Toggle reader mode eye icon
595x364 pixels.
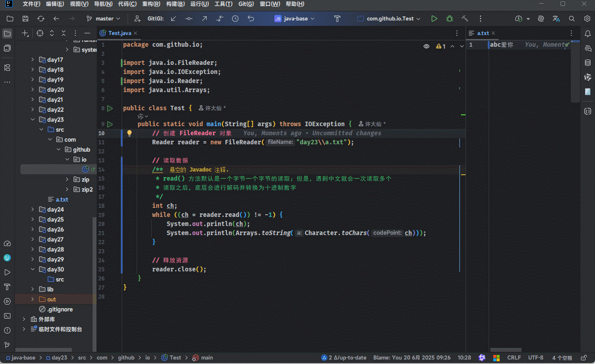coord(426,46)
